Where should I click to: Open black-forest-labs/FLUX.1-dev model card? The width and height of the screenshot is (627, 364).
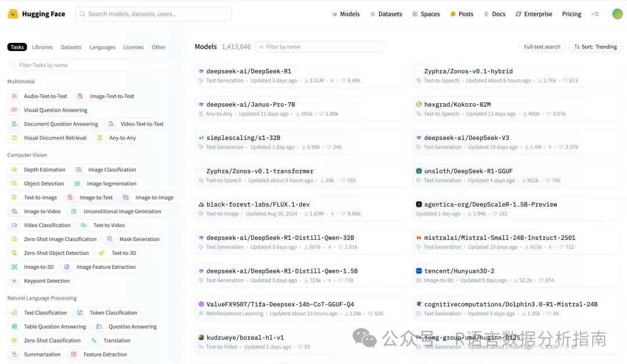299,208
